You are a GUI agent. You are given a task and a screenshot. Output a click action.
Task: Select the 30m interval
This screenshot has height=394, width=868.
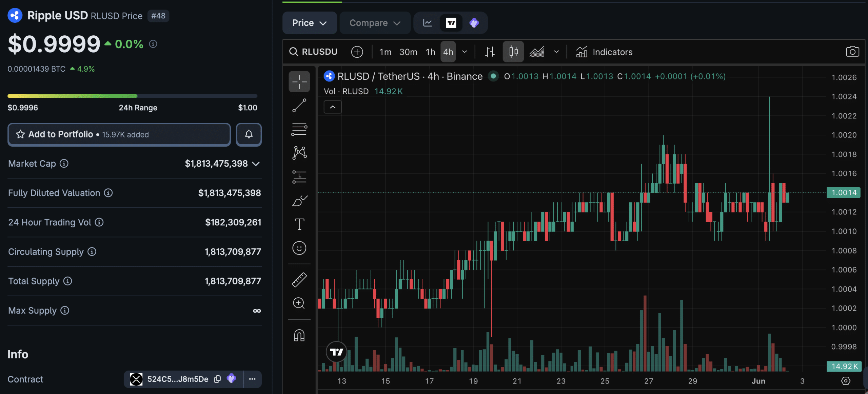tap(408, 52)
